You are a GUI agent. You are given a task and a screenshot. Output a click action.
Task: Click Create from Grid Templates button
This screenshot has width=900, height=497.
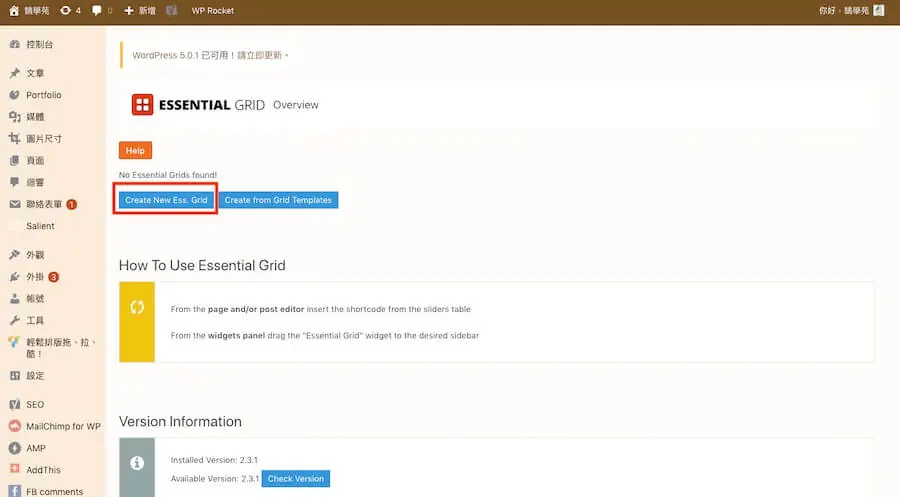278,200
